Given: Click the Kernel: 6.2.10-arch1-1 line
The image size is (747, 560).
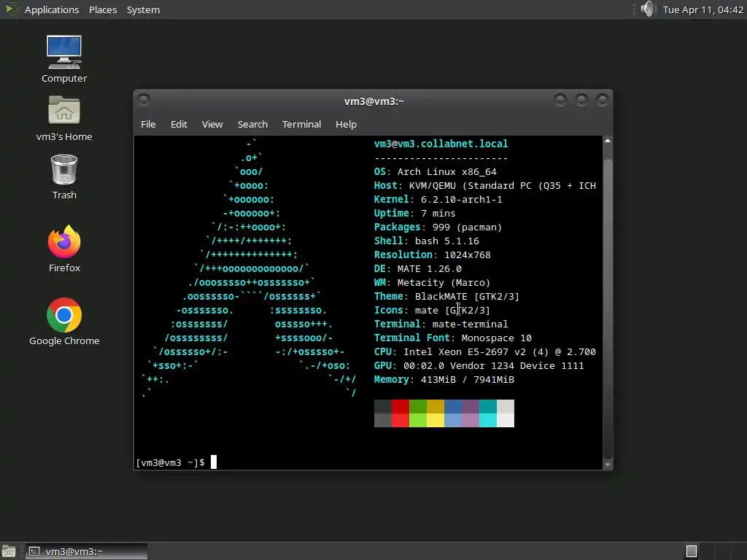Looking at the screenshot, I should tap(438, 200).
